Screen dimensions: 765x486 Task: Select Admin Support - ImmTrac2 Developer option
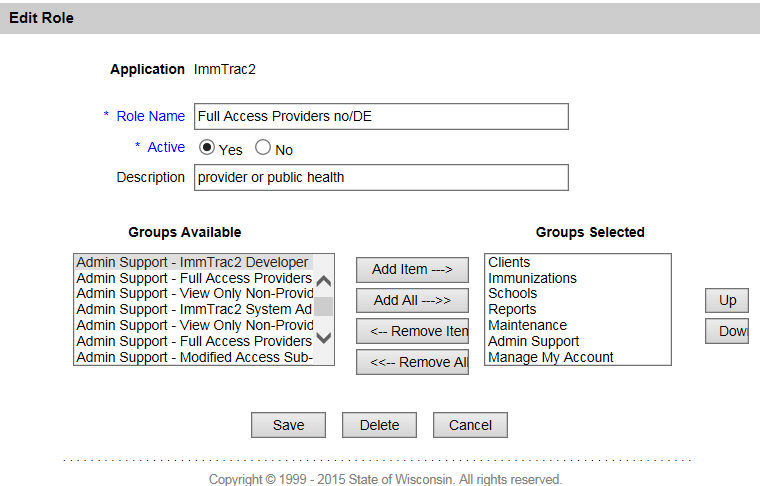(193, 262)
